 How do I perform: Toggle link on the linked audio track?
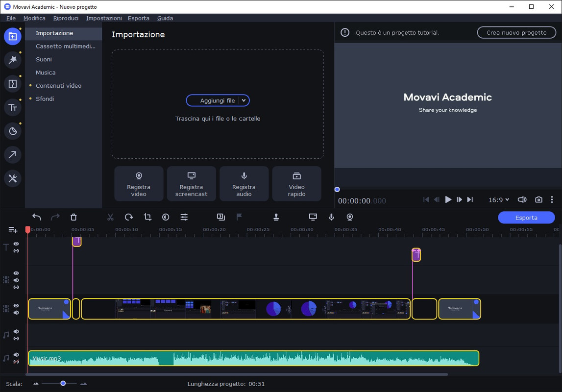pyautogui.click(x=16, y=339)
